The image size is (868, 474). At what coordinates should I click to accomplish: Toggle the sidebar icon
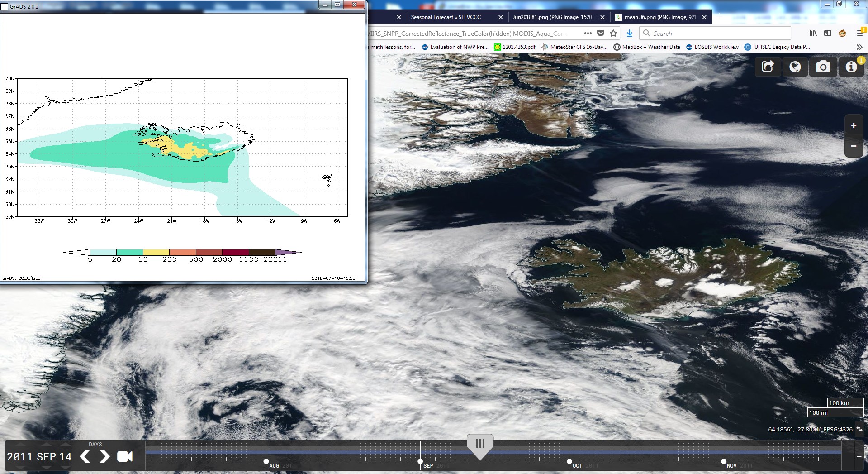[x=828, y=33]
